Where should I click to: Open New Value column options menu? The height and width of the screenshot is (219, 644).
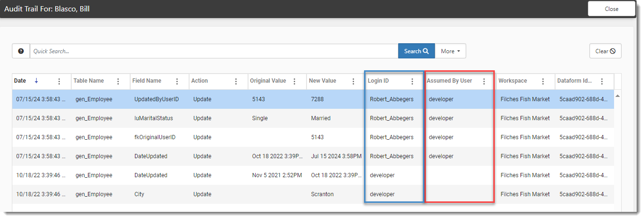click(x=354, y=81)
